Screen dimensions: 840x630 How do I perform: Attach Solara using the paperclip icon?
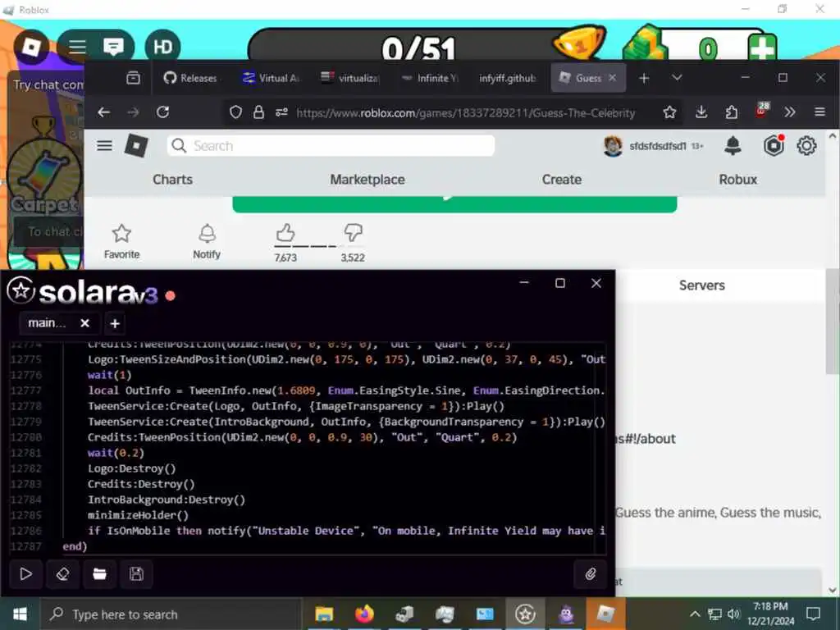pos(591,573)
